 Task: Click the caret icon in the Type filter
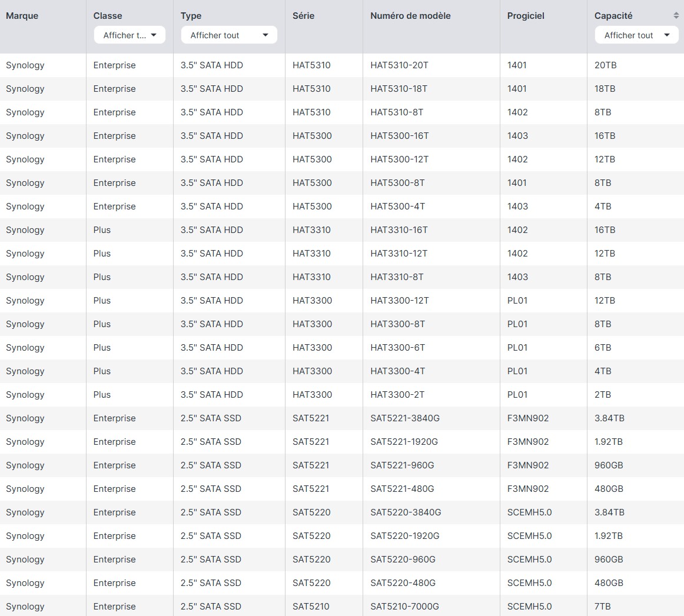tap(265, 35)
